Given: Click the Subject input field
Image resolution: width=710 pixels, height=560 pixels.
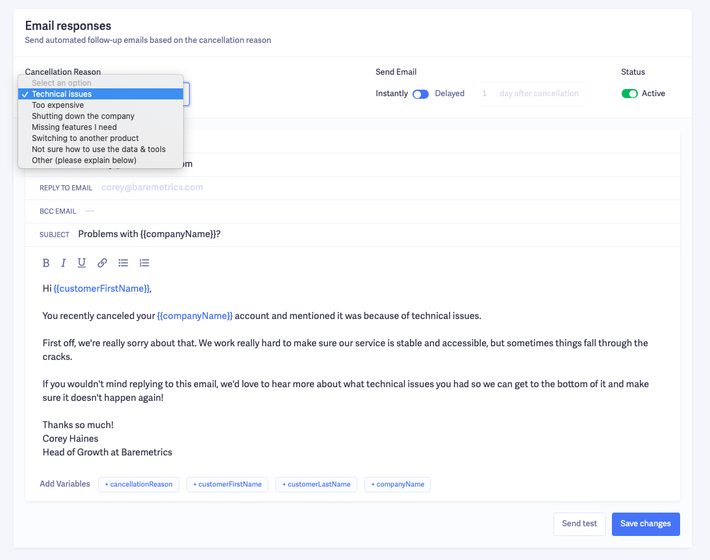Looking at the screenshot, I should click(x=300, y=234).
